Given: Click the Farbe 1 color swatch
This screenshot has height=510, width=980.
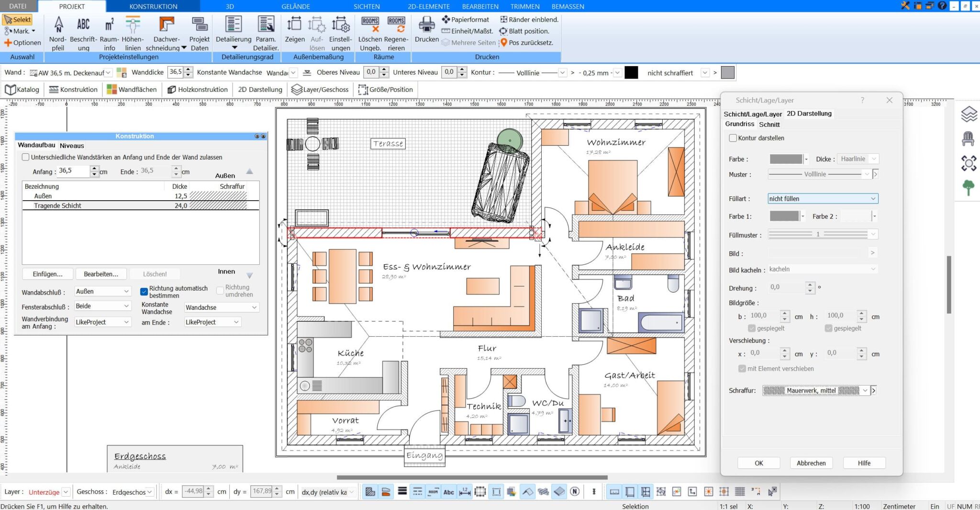Looking at the screenshot, I should click(x=785, y=216).
